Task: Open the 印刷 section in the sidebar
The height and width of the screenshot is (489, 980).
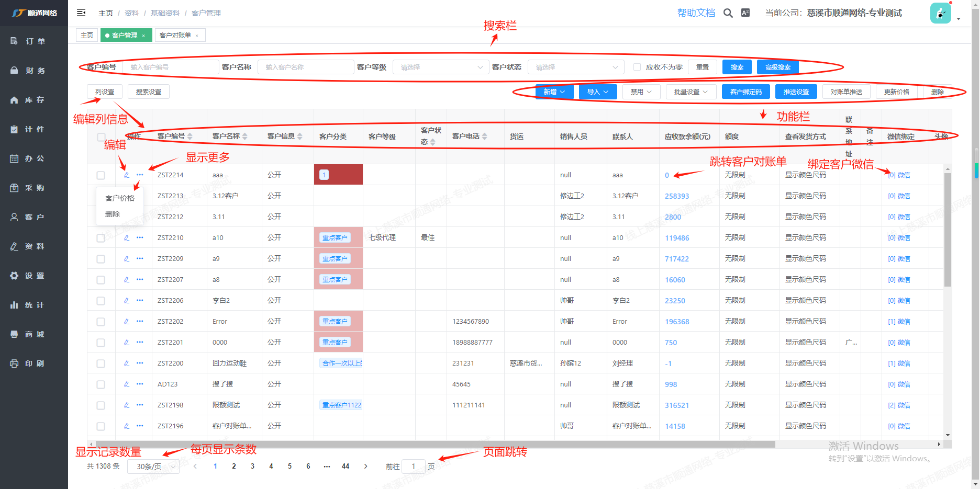Action: [34, 363]
